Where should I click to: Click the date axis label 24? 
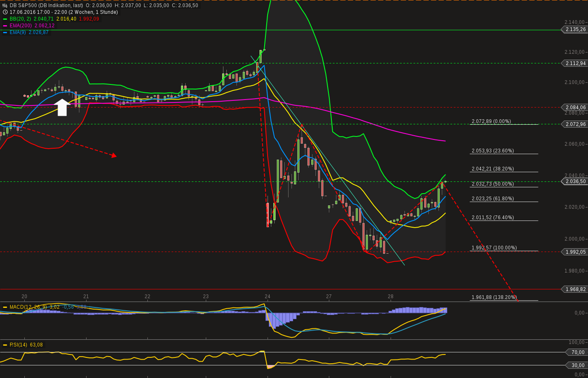click(268, 297)
